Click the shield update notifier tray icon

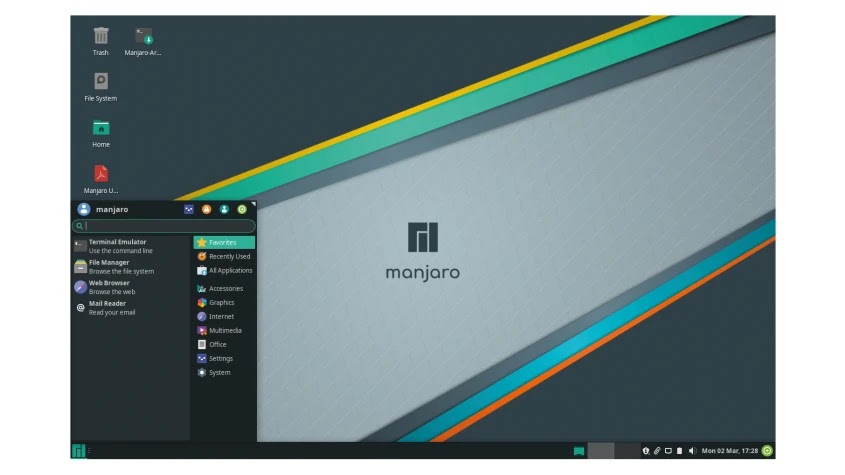(x=646, y=451)
